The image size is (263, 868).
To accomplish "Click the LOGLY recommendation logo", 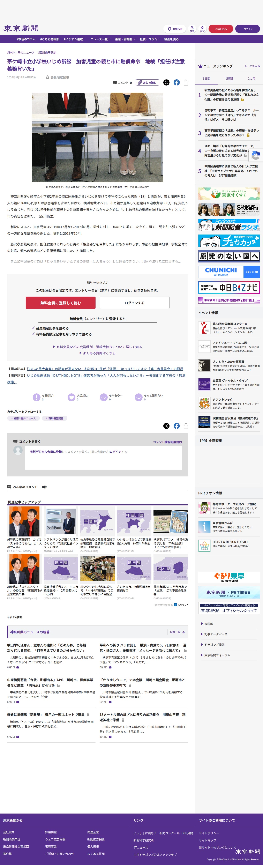I will [181, 604].
